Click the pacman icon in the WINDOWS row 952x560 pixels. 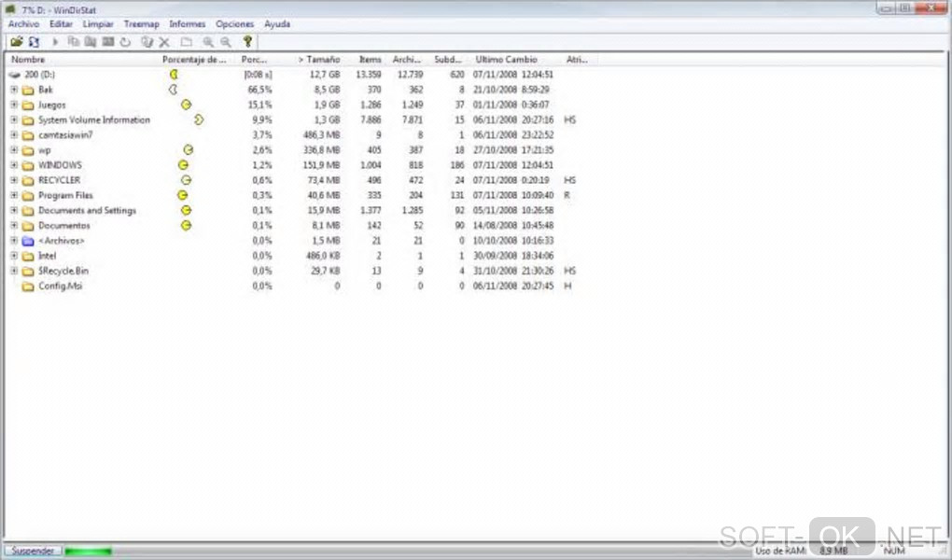(x=183, y=165)
